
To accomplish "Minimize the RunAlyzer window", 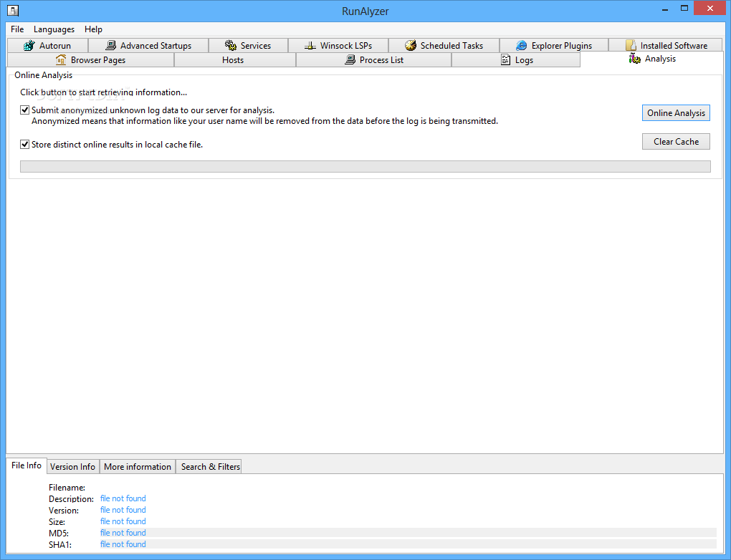I will click(665, 9).
